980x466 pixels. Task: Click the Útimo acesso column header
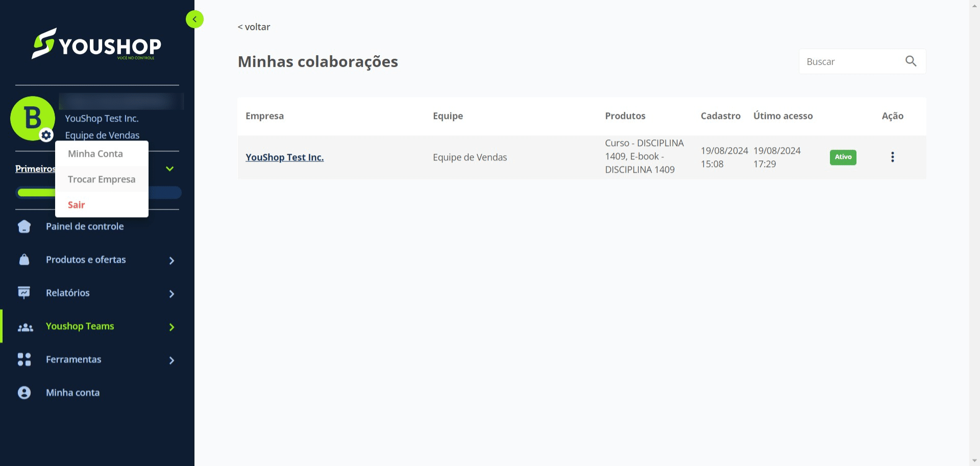click(783, 116)
